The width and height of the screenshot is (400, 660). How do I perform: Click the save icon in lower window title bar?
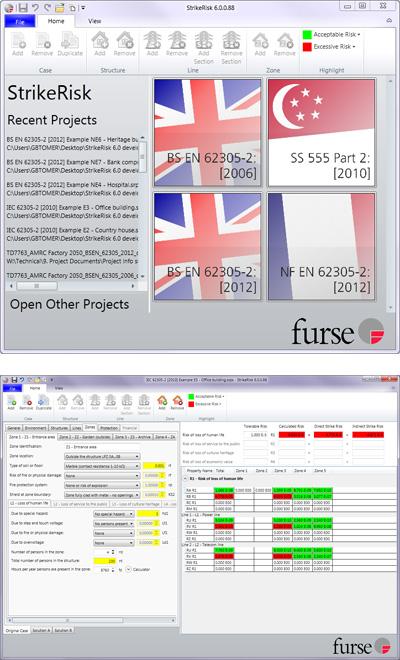(x=15, y=380)
